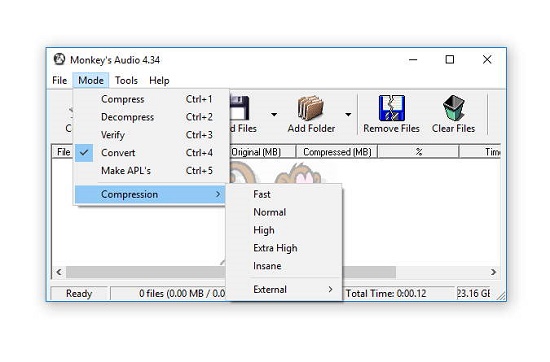Image resolution: width=550 pixels, height=362 pixels.
Task: Set compression level to Insane
Action: click(x=284, y=266)
